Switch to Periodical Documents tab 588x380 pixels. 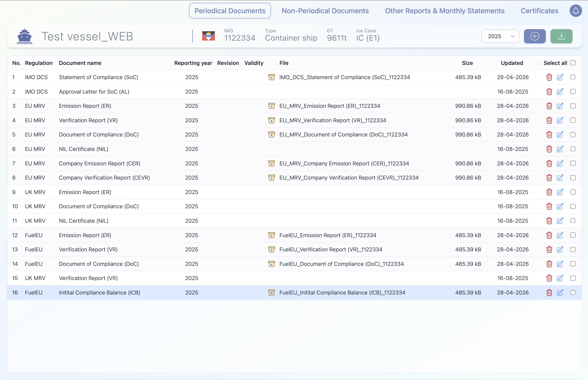[x=230, y=11]
